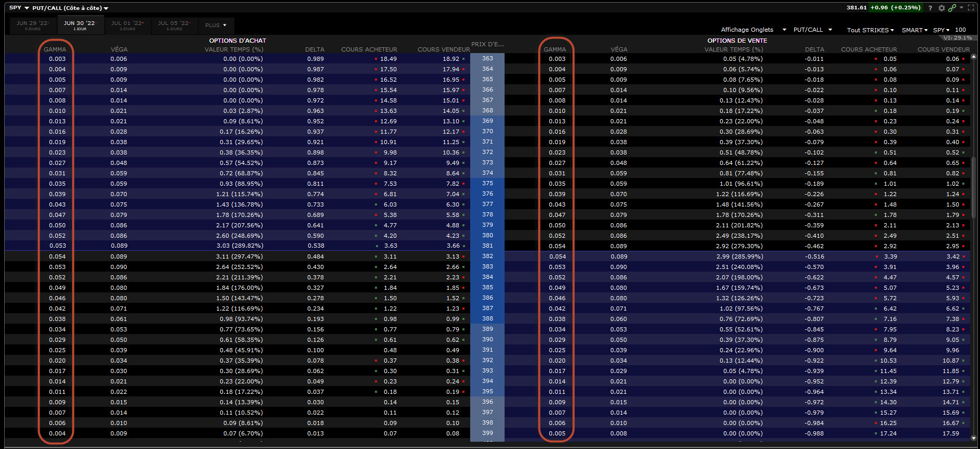Maximize panel using the fullscreen icon

point(971,8)
